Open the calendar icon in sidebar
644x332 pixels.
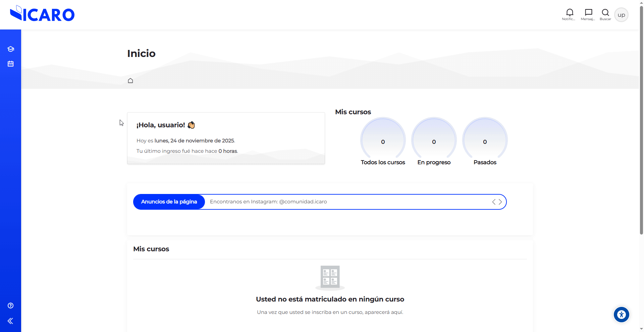click(x=11, y=64)
